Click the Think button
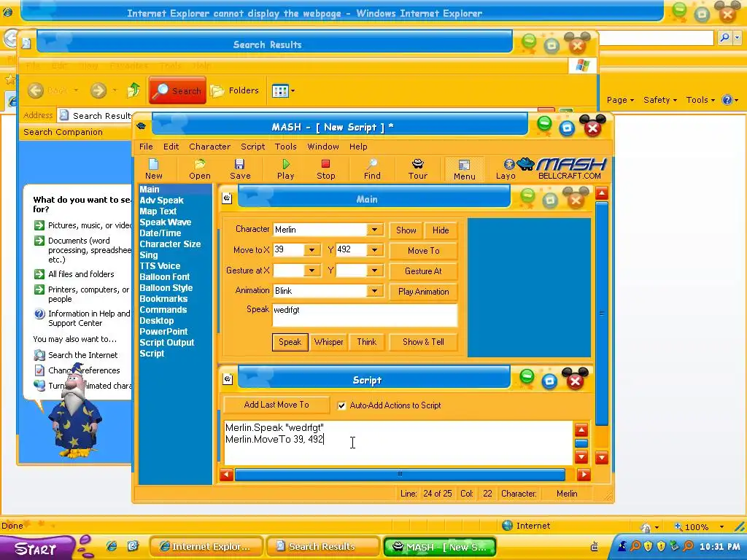This screenshot has height=560, width=747. coord(366,342)
